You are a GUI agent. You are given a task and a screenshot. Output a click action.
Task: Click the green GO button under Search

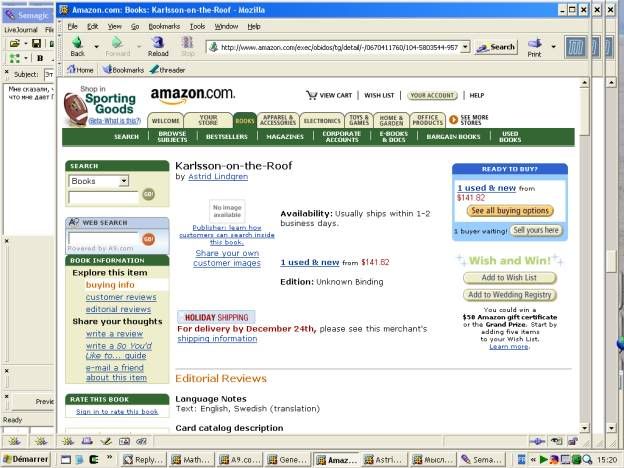tap(149, 194)
